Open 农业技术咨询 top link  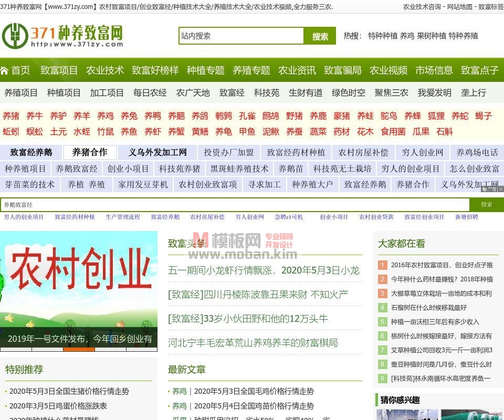point(422,7)
